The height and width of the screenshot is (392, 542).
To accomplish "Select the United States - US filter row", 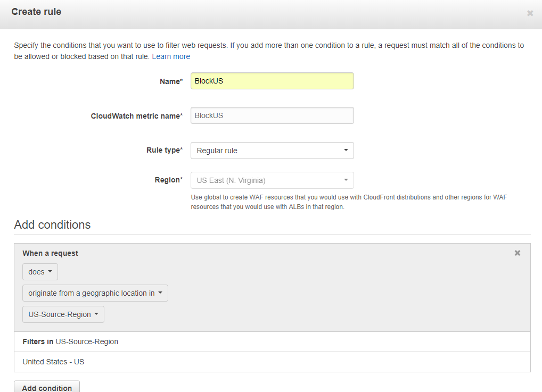I will (x=53, y=362).
